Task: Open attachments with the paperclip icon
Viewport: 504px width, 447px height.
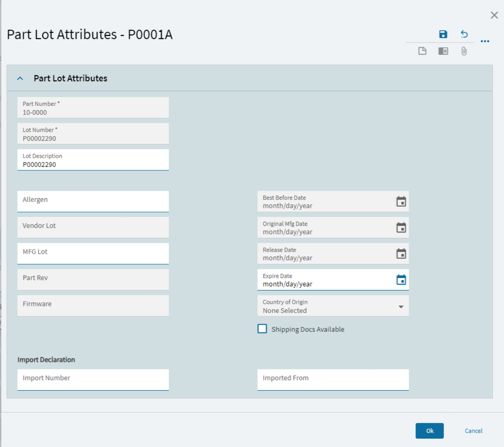Action: (464, 51)
